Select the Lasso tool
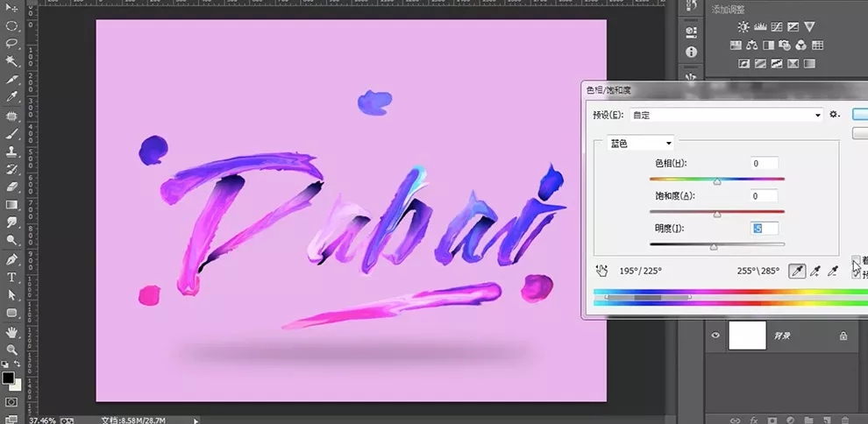Screen dimensions: 868x424 11,43
